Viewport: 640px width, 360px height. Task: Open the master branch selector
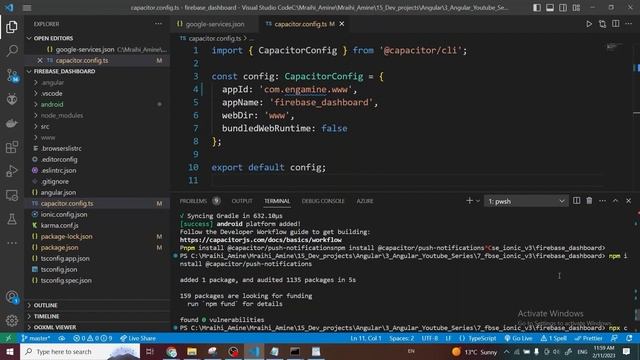36,338
